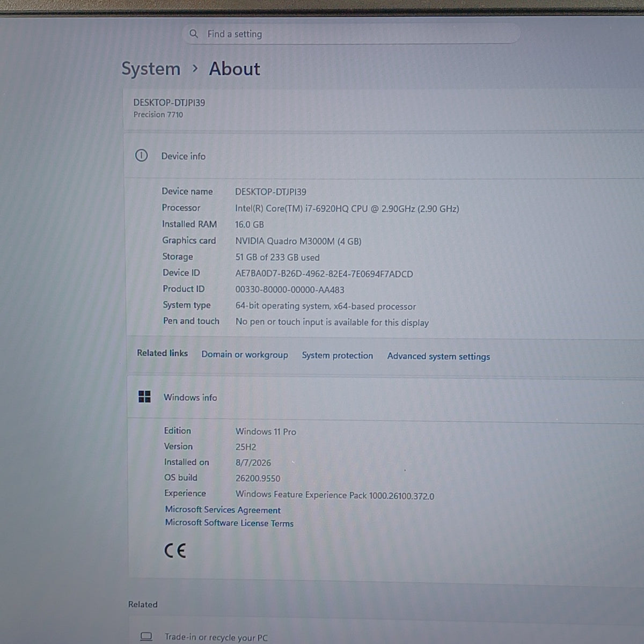The width and height of the screenshot is (644, 644).
Task: Open Domain or workgroup link
Action: pos(245,355)
